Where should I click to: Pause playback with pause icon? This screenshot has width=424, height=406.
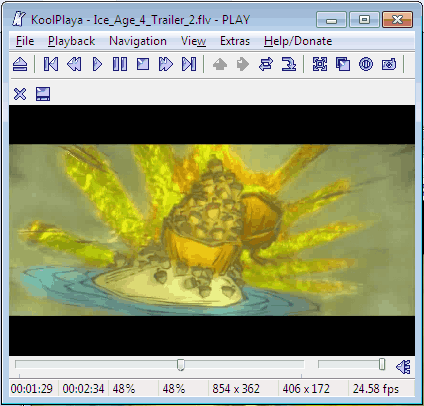click(x=120, y=64)
